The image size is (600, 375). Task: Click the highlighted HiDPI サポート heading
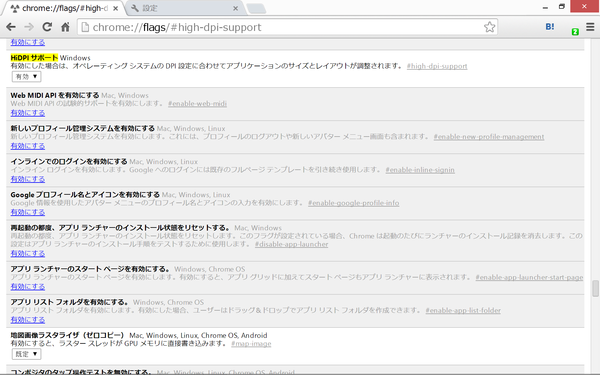[34, 58]
